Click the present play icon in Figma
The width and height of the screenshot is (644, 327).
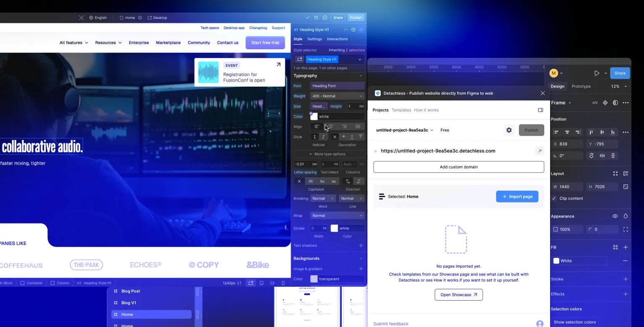[x=597, y=73]
